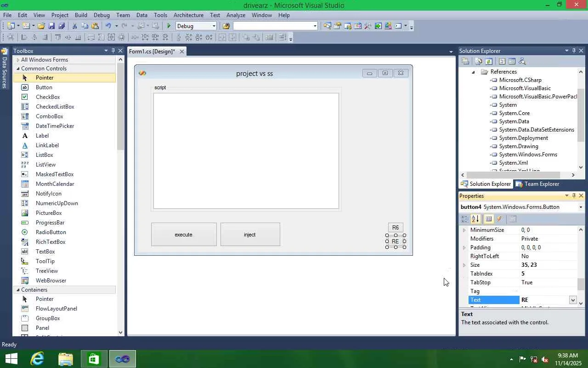Start debugging with the green play arrow

pos(169,26)
